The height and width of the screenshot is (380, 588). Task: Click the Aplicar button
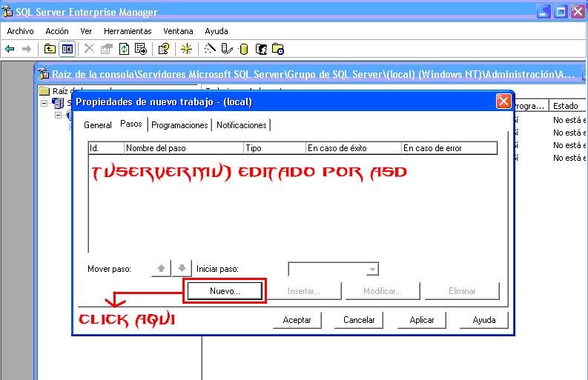[x=422, y=320]
